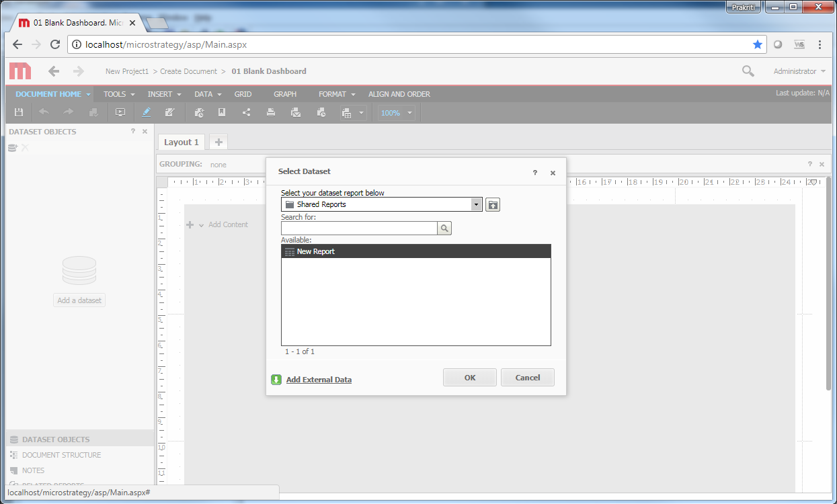837x504 pixels.
Task: Open the Shared Reports folder dropdown
Action: click(x=476, y=204)
